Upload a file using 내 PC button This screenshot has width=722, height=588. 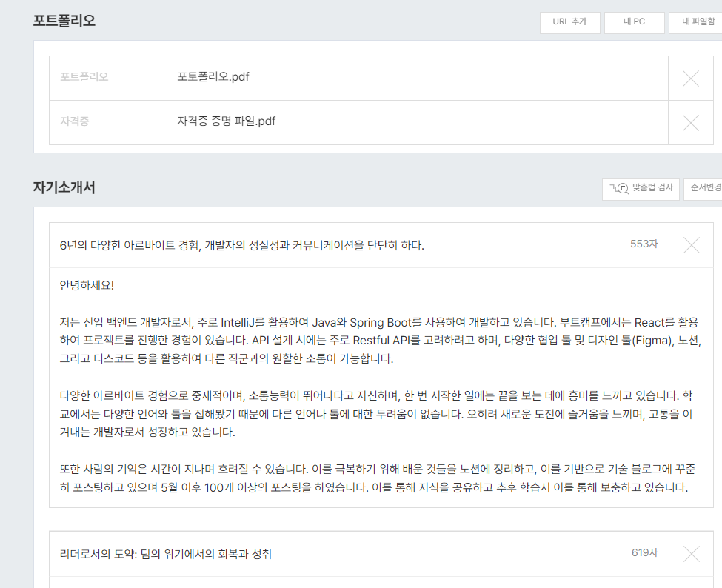[634, 22]
